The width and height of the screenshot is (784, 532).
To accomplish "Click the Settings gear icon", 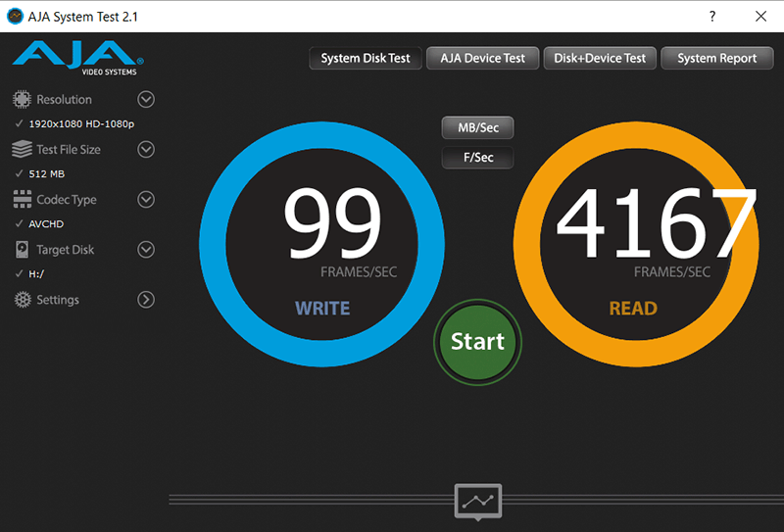I will point(23,300).
